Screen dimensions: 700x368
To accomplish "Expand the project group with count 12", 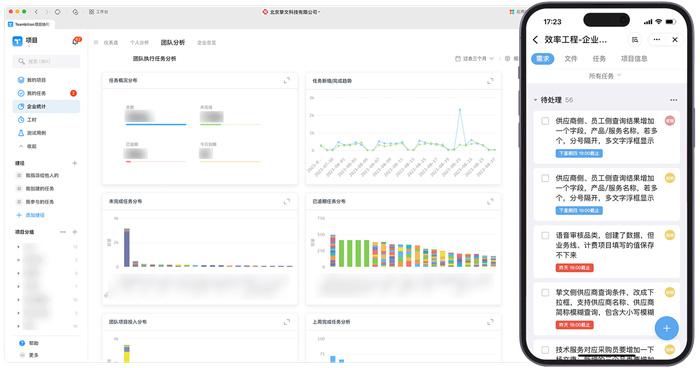I will tap(18, 247).
